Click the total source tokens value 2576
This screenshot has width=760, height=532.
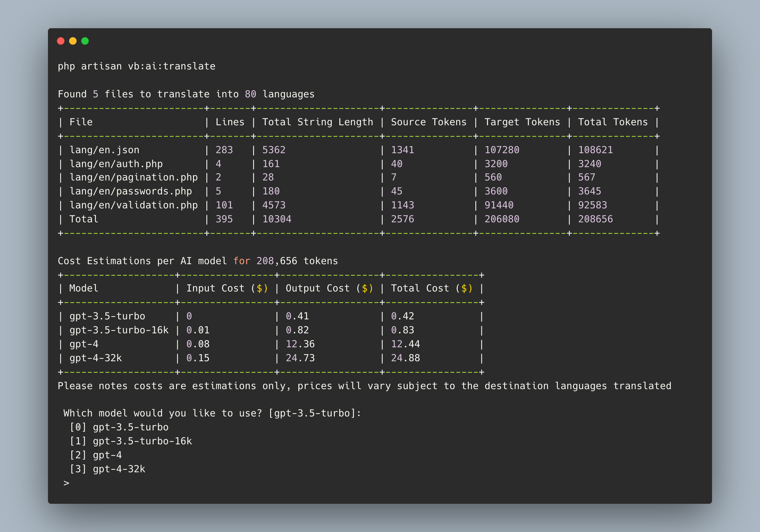click(402, 219)
